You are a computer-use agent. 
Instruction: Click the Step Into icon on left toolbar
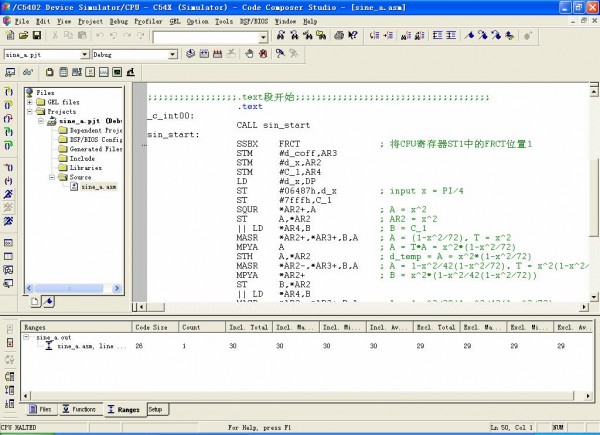pos(8,91)
